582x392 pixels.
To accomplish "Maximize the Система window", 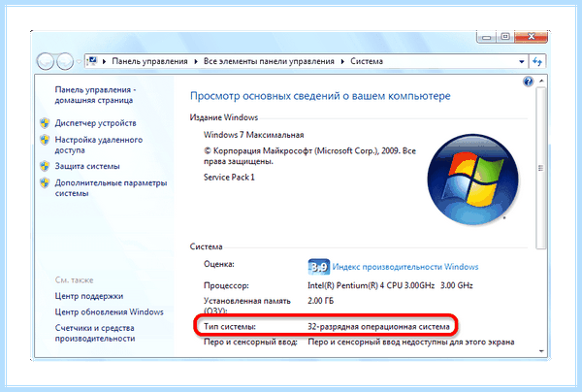I will (x=505, y=37).
